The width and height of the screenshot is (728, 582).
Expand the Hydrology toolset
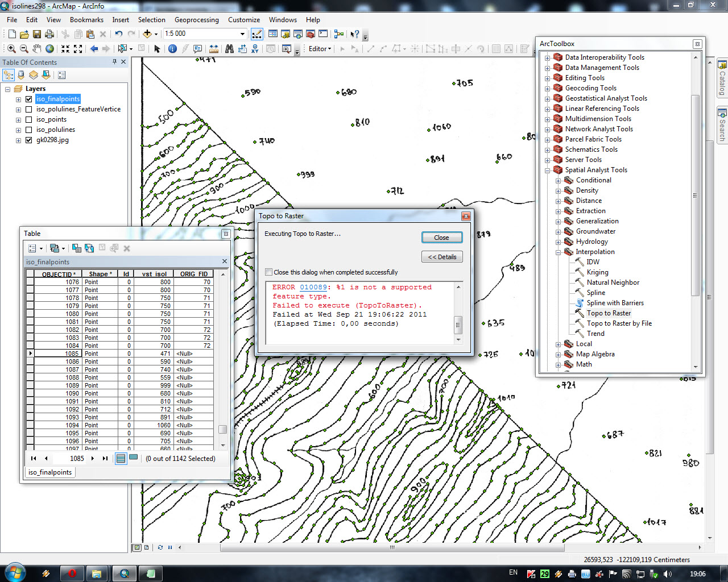558,242
